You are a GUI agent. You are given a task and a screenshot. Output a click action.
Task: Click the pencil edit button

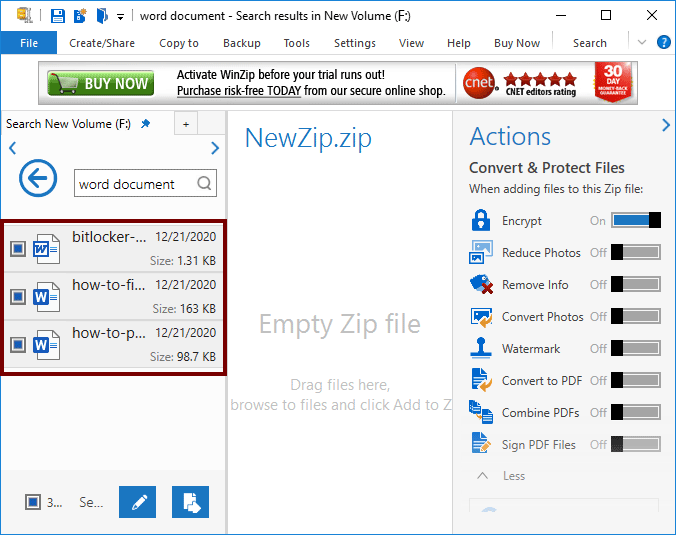coord(138,502)
